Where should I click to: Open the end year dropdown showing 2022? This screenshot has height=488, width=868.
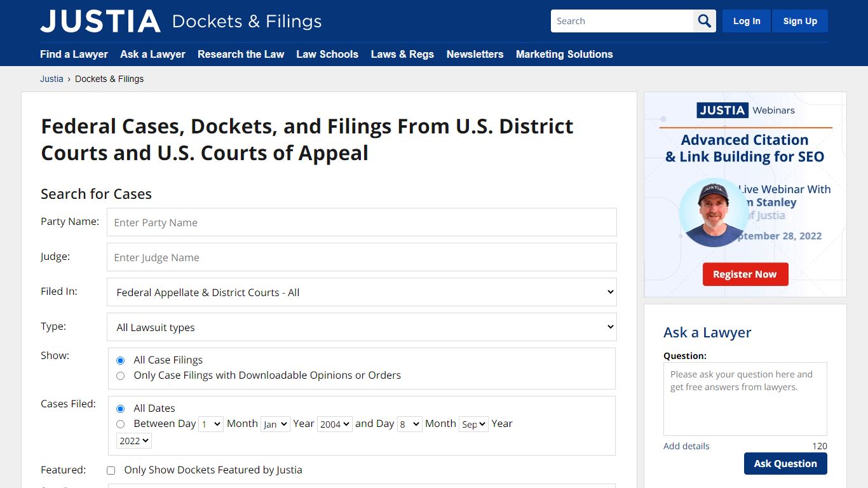point(134,440)
